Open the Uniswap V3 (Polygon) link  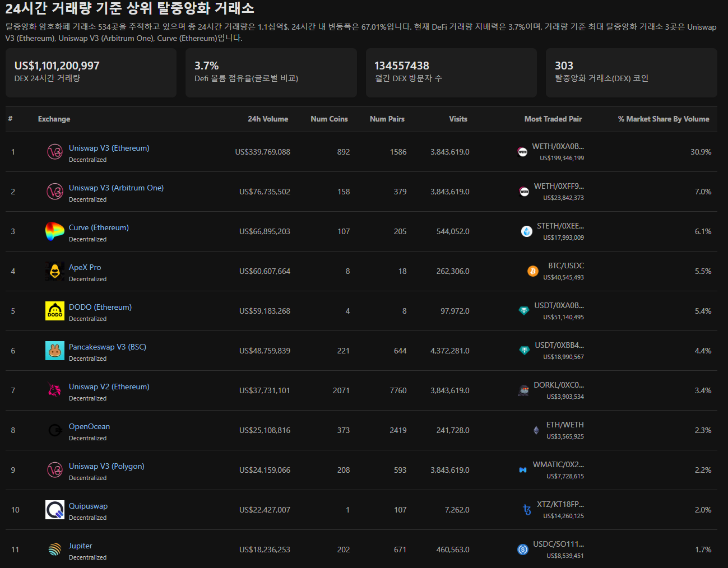[106, 466]
